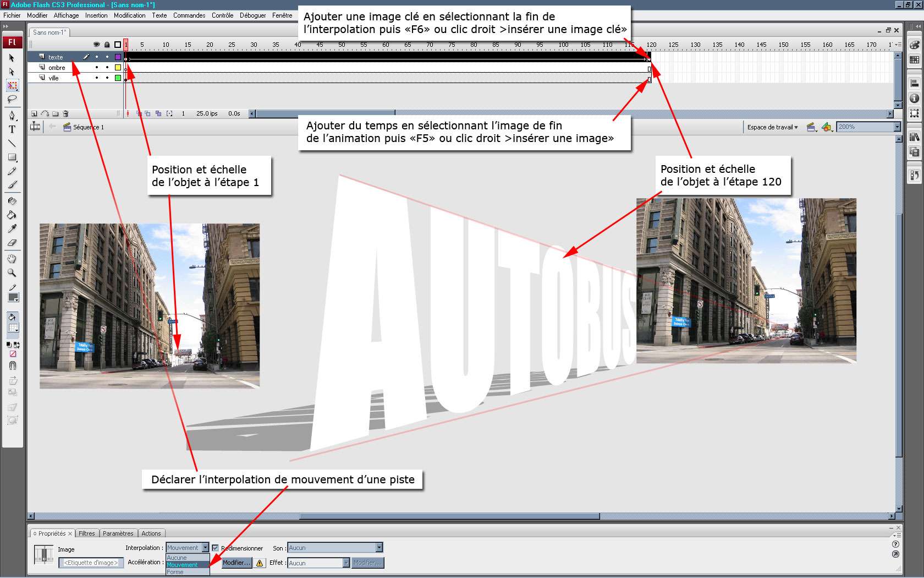Choose Mouvement in interpolation list

[x=188, y=565]
